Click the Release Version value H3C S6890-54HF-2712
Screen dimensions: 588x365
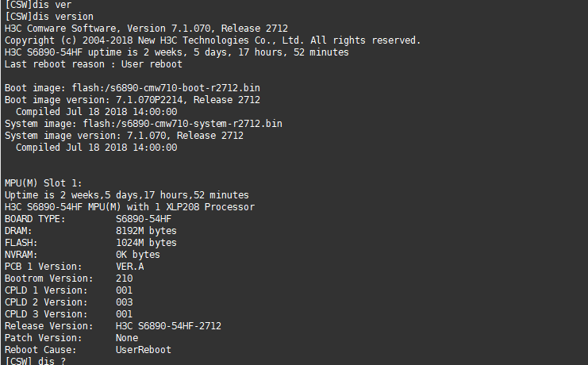tap(168, 326)
